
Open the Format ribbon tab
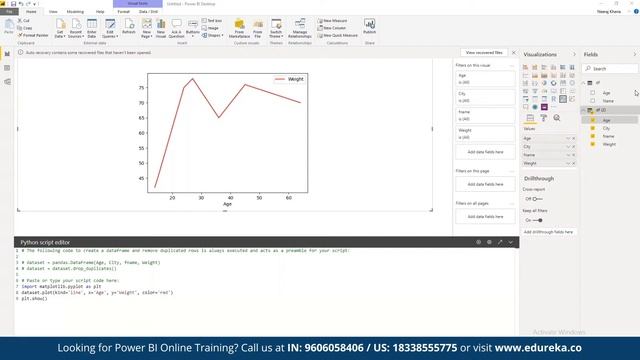point(123,11)
